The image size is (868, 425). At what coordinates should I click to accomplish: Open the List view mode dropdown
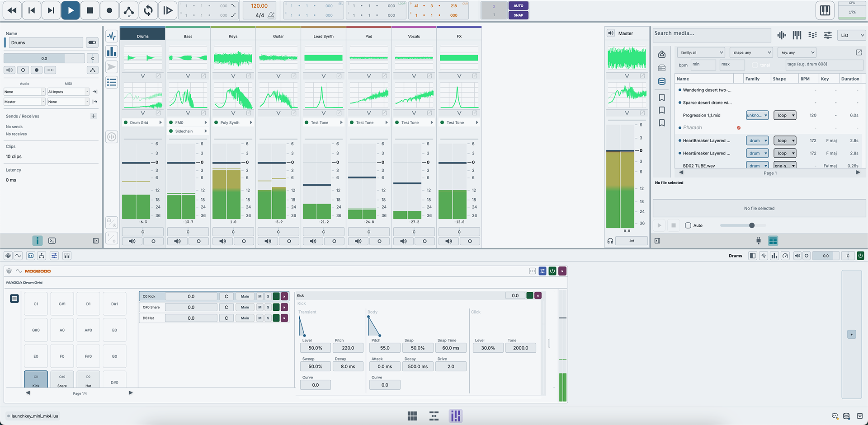click(852, 35)
